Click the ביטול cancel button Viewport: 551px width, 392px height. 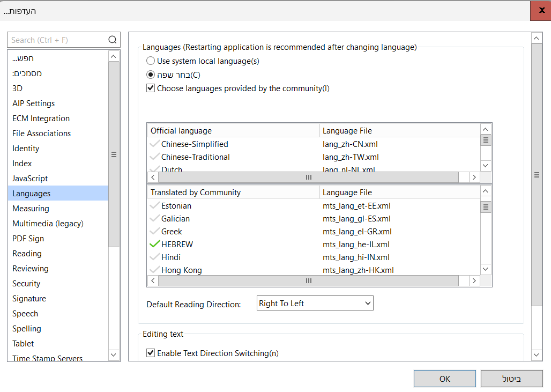pos(511,379)
